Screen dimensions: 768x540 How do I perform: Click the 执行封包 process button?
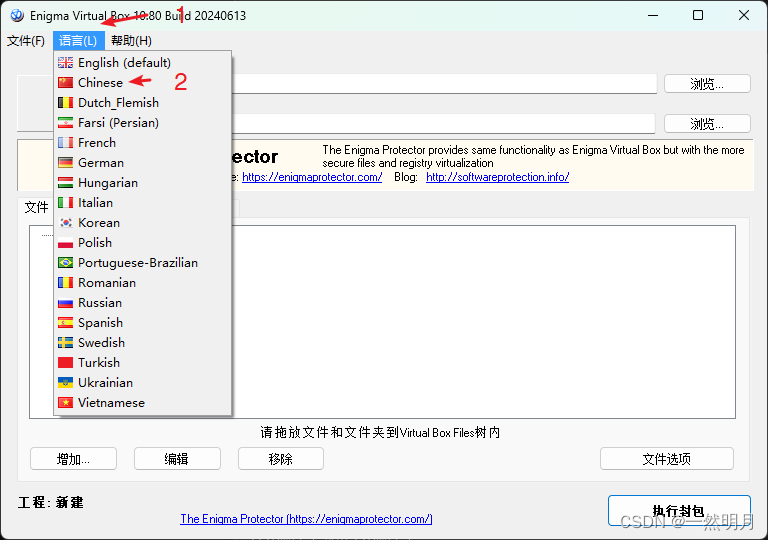pos(679,511)
